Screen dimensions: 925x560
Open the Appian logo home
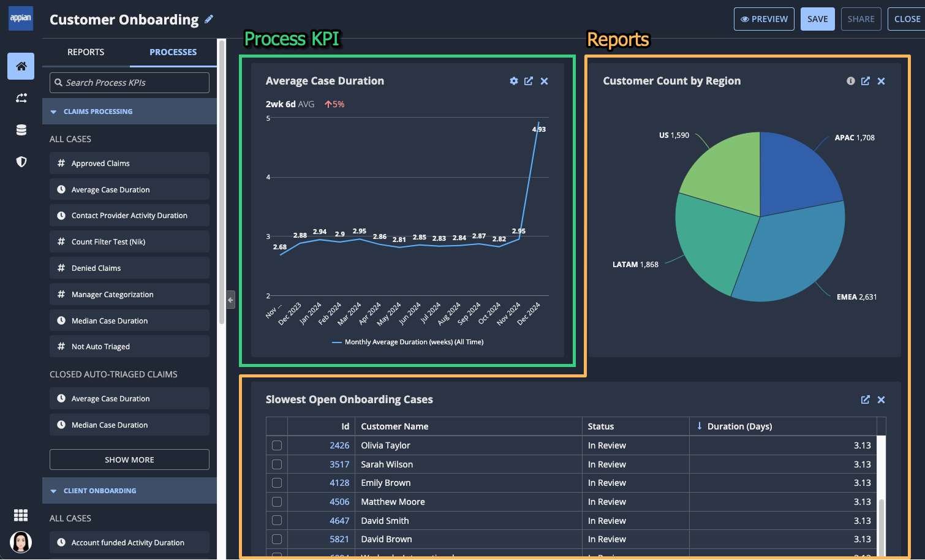[x=21, y=18]
